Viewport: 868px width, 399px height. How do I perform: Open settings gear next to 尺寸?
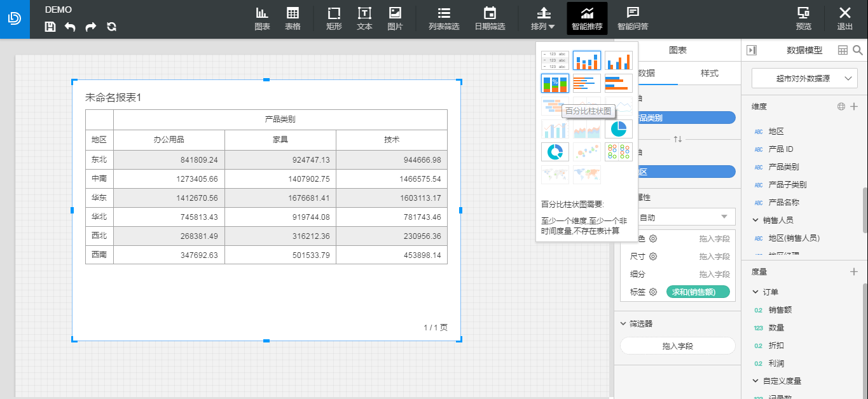(x=653, y=257)
